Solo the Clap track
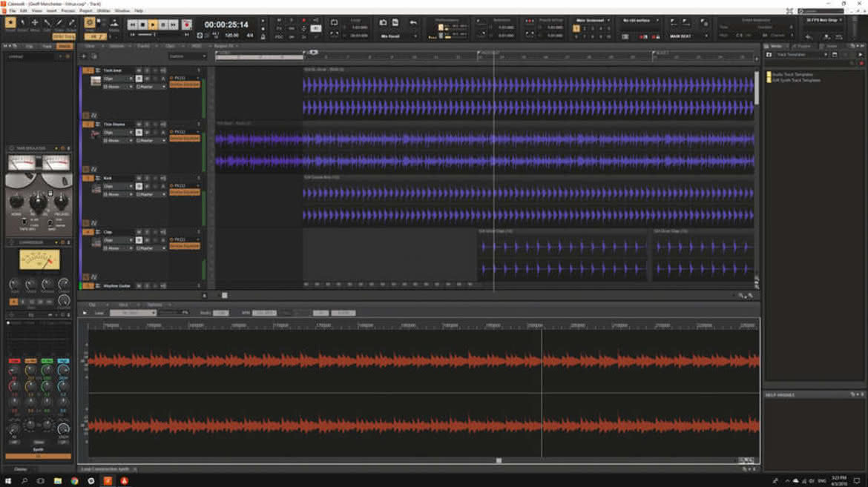The height and width of the screenshot is (487, 868). pos(147,232)
